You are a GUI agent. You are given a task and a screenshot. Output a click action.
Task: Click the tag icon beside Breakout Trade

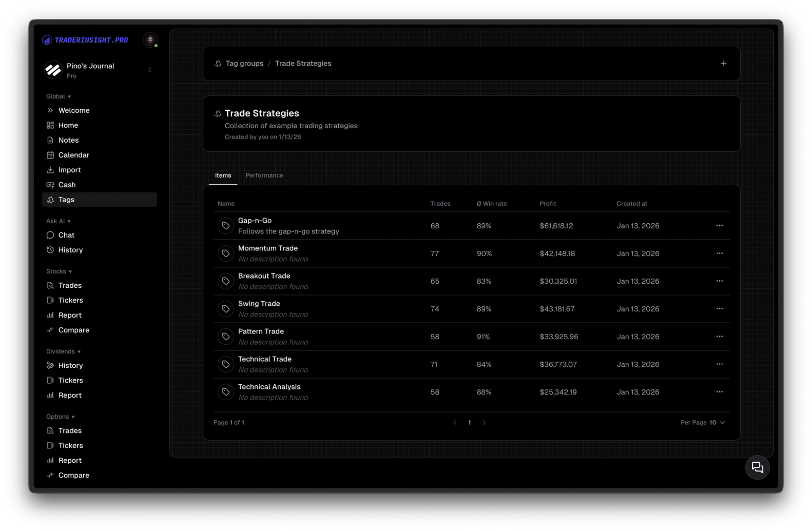pos(226,281)
